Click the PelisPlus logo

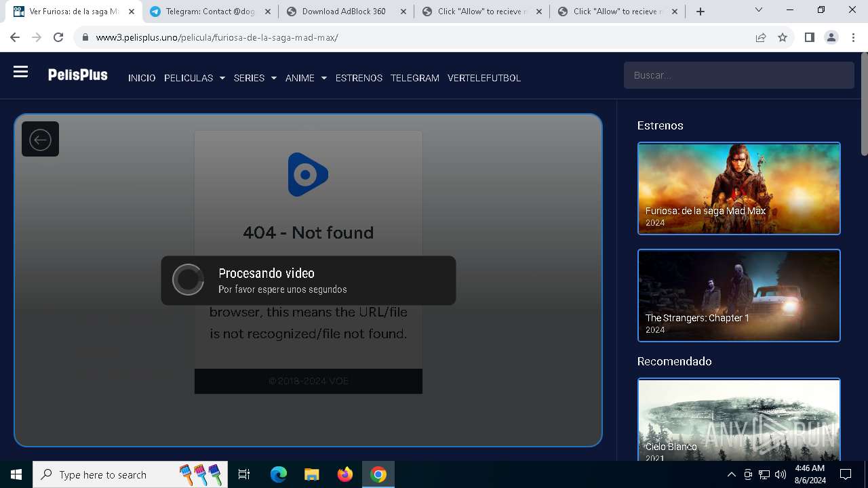[78, 75]
